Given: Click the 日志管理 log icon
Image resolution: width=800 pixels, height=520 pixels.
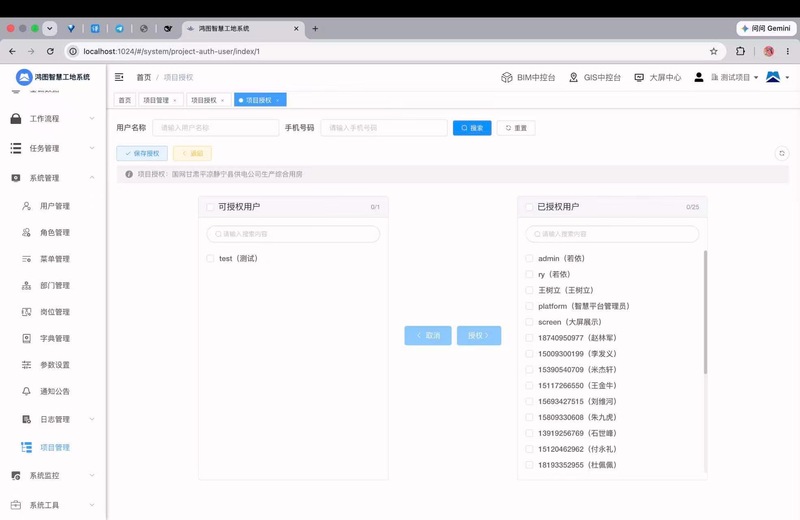Looking at the screenshot, I should tap(27, 419).
